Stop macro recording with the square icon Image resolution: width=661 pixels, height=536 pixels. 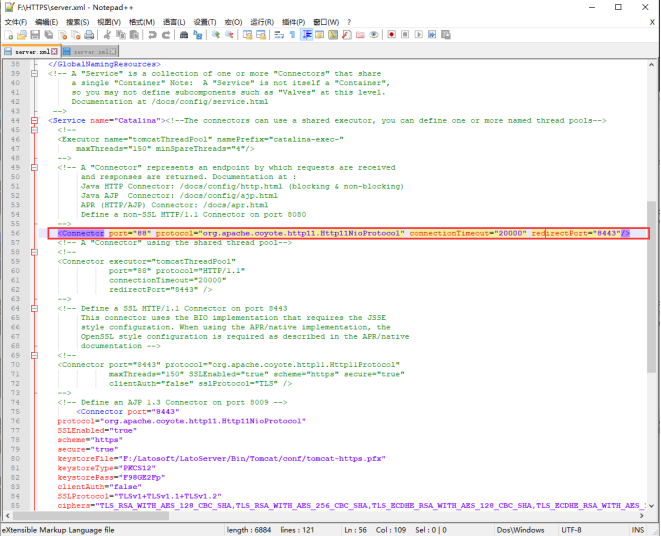click(x=405, y=35)
